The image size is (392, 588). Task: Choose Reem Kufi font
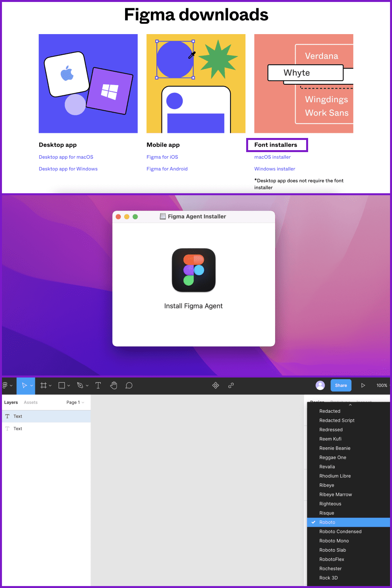coord(348,439)
